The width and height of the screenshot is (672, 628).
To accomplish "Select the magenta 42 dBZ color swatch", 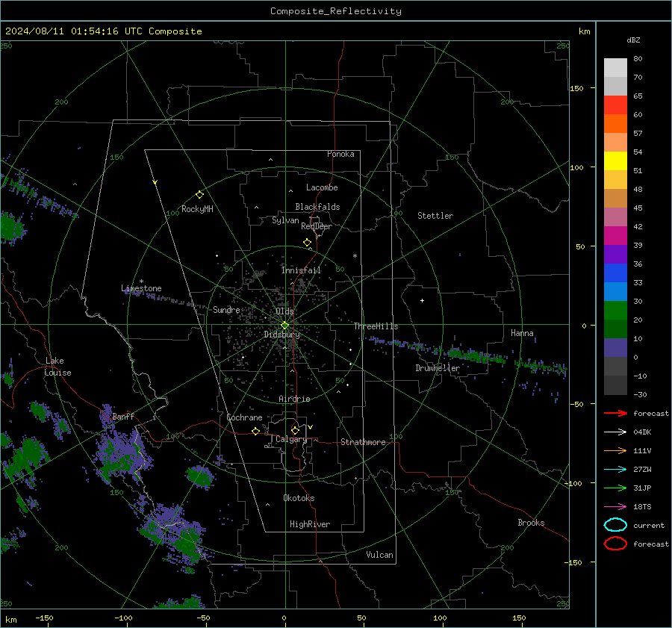I will tap(615, 235).
